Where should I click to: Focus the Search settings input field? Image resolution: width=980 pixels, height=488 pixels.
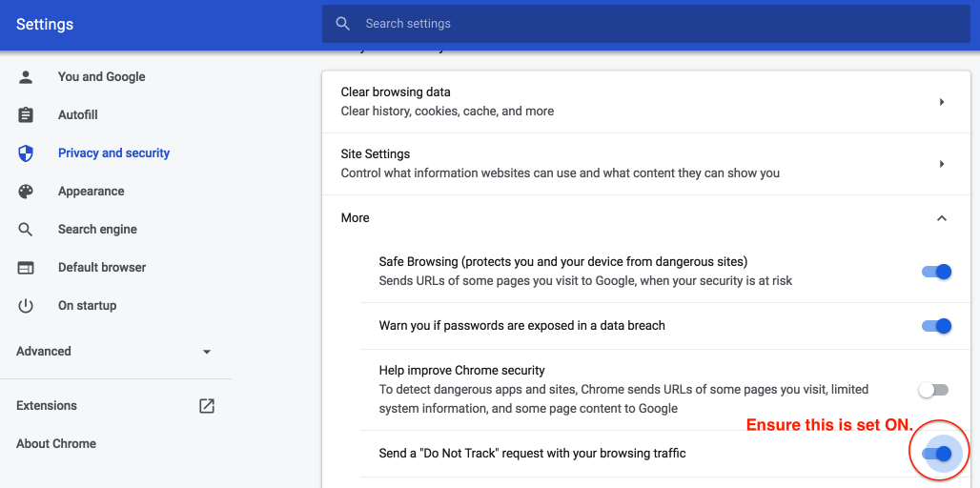pos(646,24)
